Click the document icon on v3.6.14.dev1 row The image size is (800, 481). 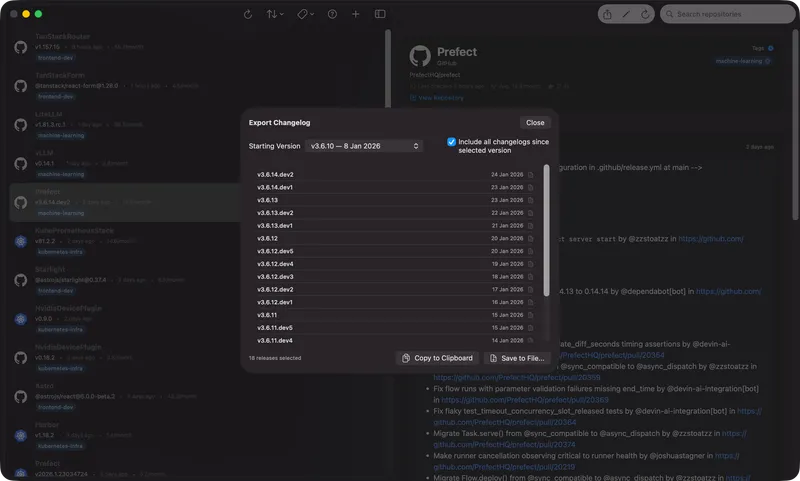(531, 188)
